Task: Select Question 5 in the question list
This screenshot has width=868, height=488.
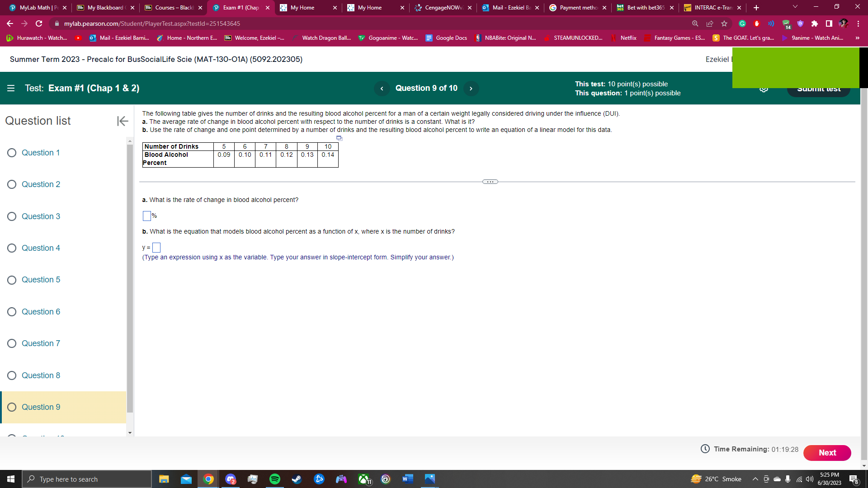Action: [x=41, y=280]
